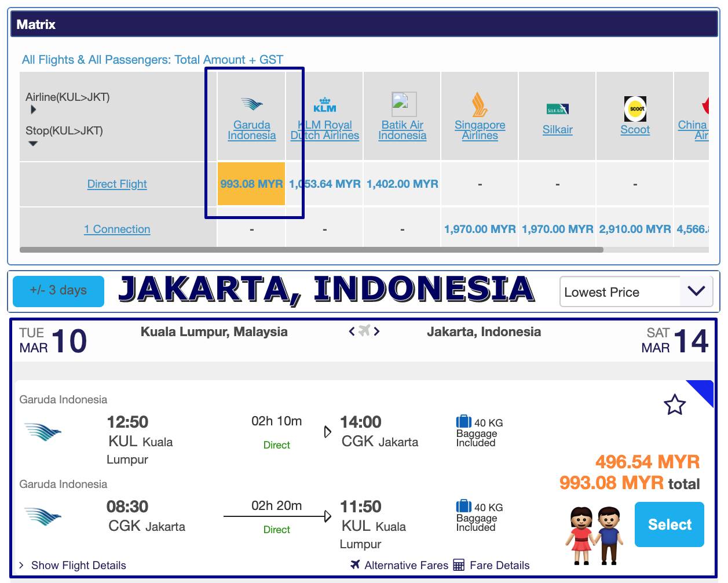The image size is (728, 583).
Task: Expand the Stop(KUL>JKT) down arrow
Action: (33, 144)
